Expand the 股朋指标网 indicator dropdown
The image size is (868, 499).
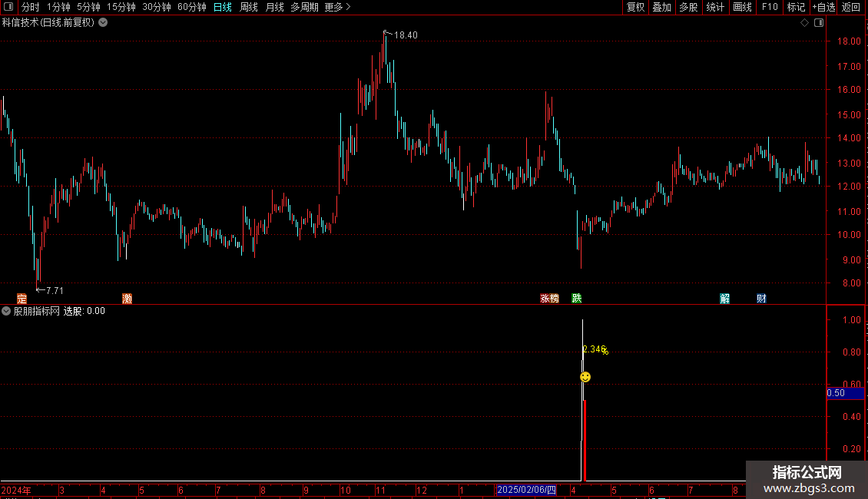6,312
